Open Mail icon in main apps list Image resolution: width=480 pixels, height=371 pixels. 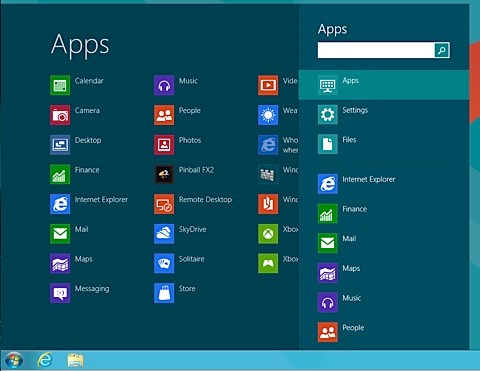(60, 234)
